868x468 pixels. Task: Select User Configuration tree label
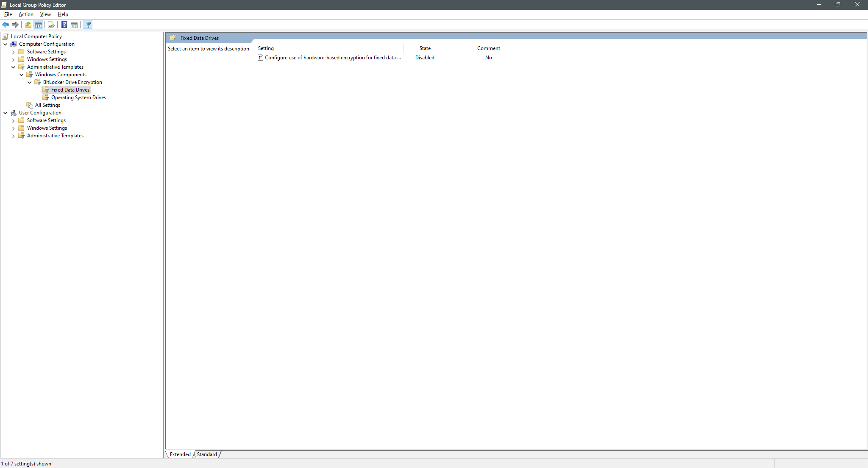tap(40, 113)
